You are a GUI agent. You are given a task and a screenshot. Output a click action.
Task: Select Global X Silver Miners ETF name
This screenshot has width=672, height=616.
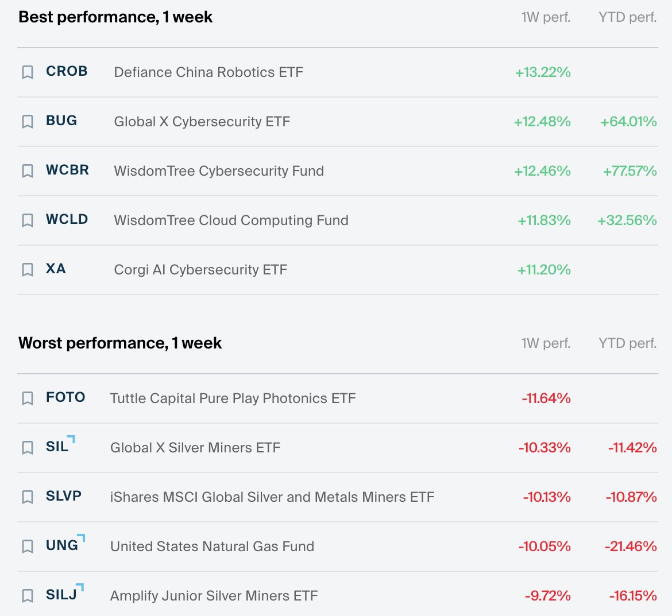195,447
